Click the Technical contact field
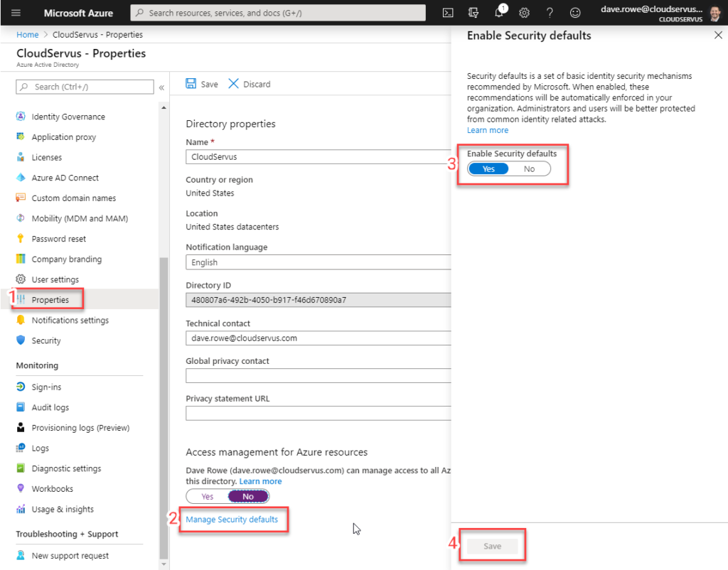The image size is (728, 570). 318,338
